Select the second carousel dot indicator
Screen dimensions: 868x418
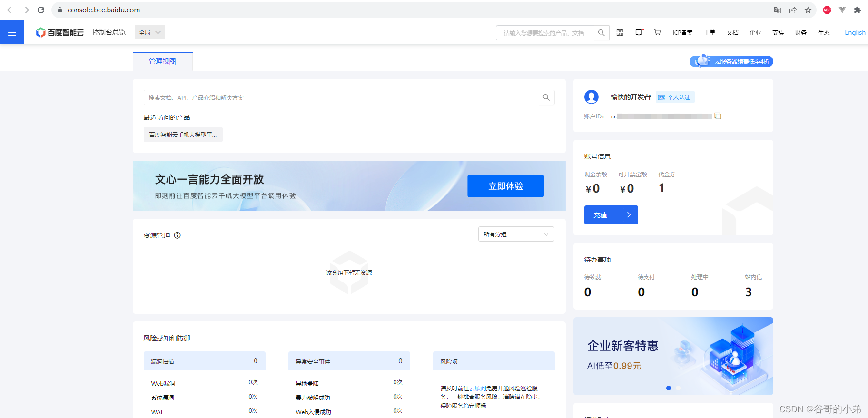678,388
